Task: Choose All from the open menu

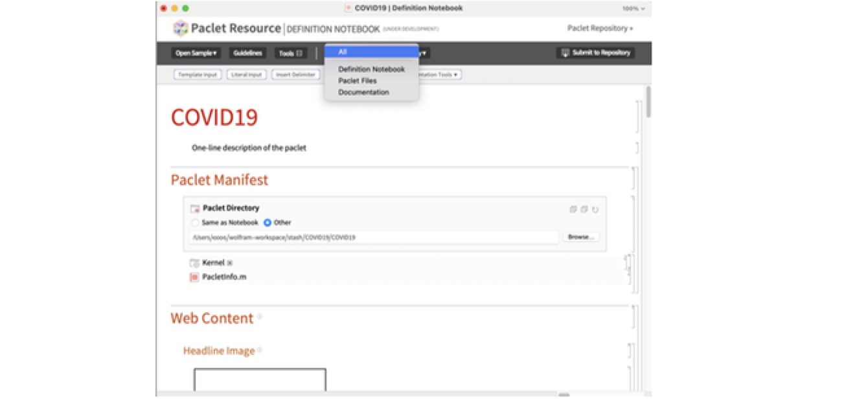Action: coord(371,52)
